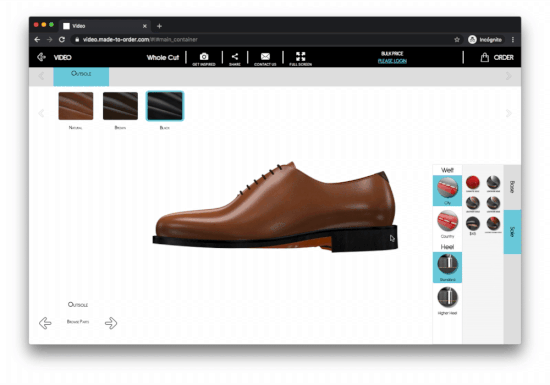This screenshot has height=385, width=550.
Task: Click the 3D shoe preview
Action: tap(275, 208)
